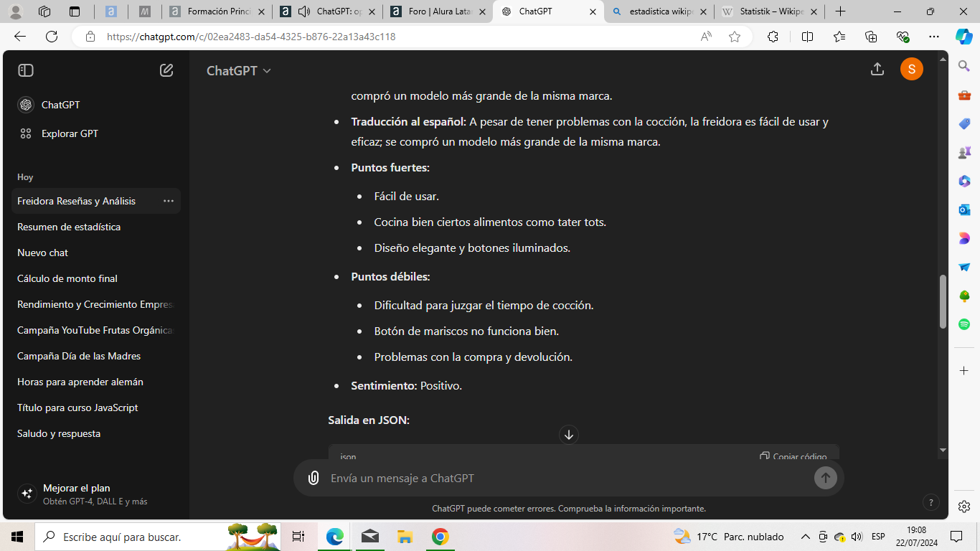Image resolution: width=980 pixels, height=551 pixels.
Task: Open chat Rendimiento y Crecimiento Empresarial
Action: click(x=96, y=304)
